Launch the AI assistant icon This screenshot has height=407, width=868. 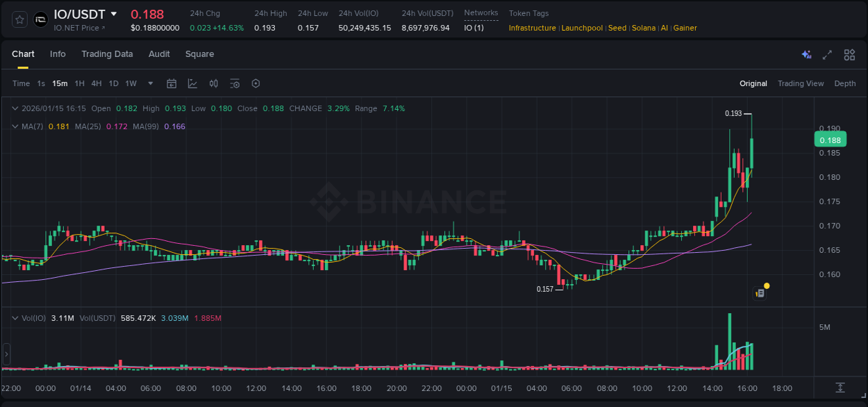tap(806, 54)
